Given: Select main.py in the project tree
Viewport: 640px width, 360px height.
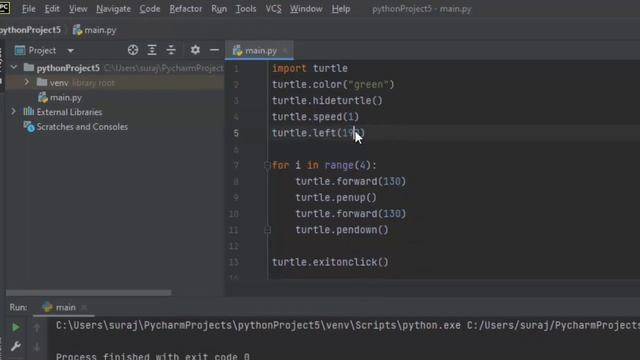Looking at the screenshot, I should (x=66, y=98).
